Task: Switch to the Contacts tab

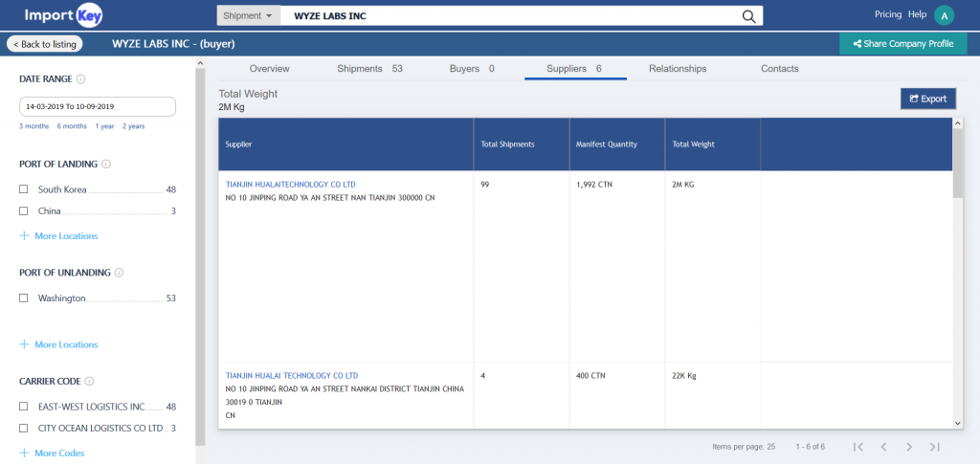Action: point(779,69)
